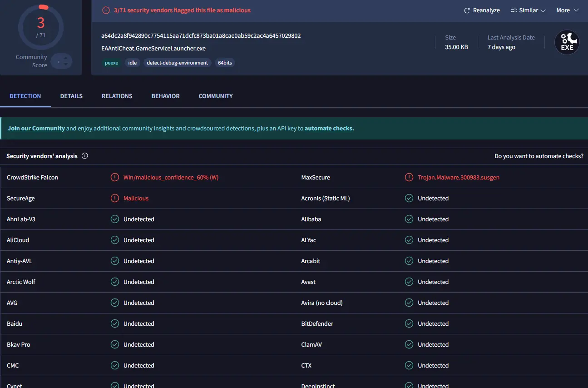Click the file hash a64dc2a8f942890c...
The image size is (588, 388).
pos(201,35)
